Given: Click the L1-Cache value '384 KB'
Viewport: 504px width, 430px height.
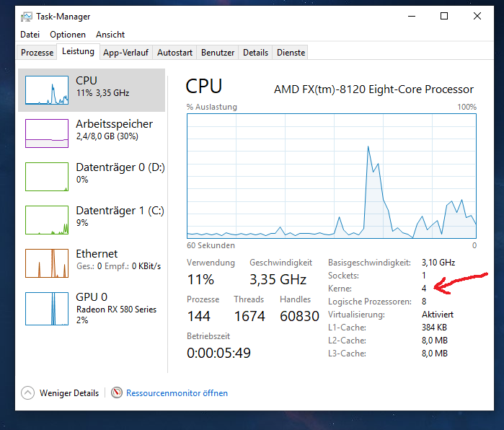Looking at the screenshot, I should pos(434,328).
